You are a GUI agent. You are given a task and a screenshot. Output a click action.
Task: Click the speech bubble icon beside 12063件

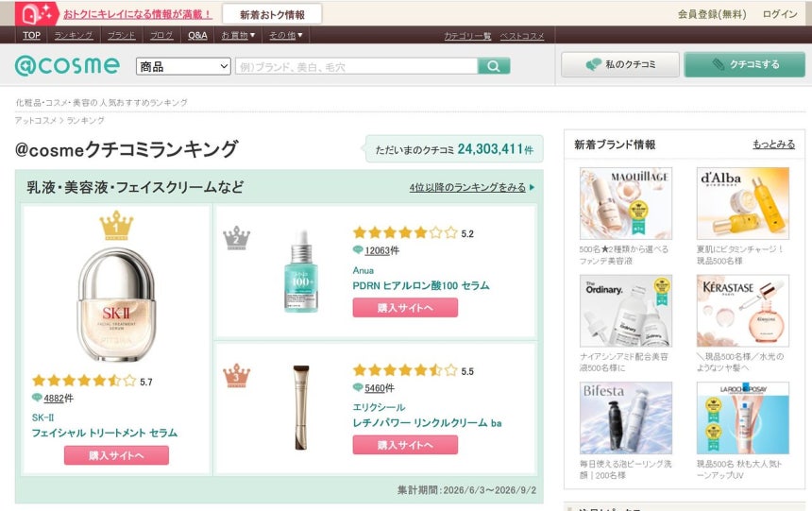tap(357, 250)
